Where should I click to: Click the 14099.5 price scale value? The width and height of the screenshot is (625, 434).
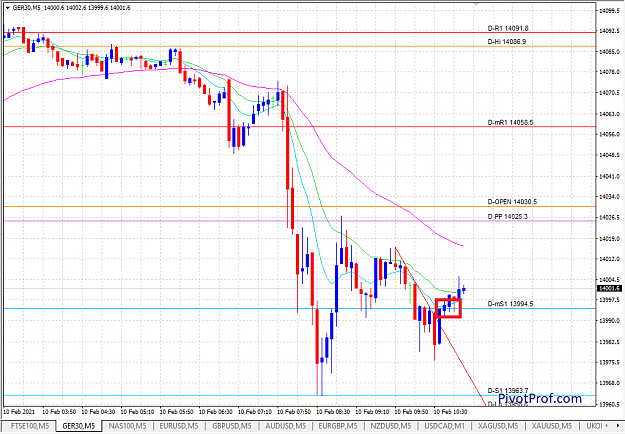click(609, 11)
